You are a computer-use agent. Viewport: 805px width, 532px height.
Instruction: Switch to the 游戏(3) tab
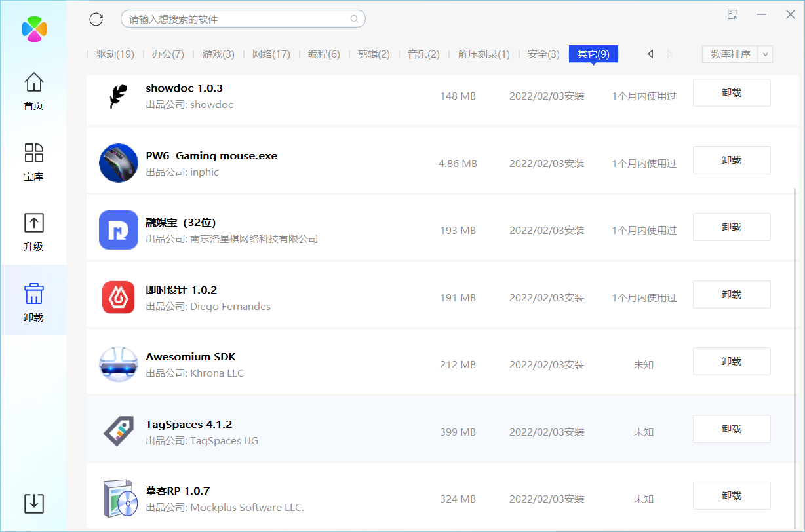(218, 54)
